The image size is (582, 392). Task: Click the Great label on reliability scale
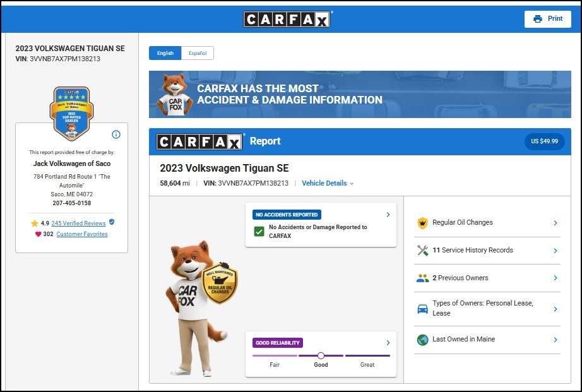coord(367,364)
